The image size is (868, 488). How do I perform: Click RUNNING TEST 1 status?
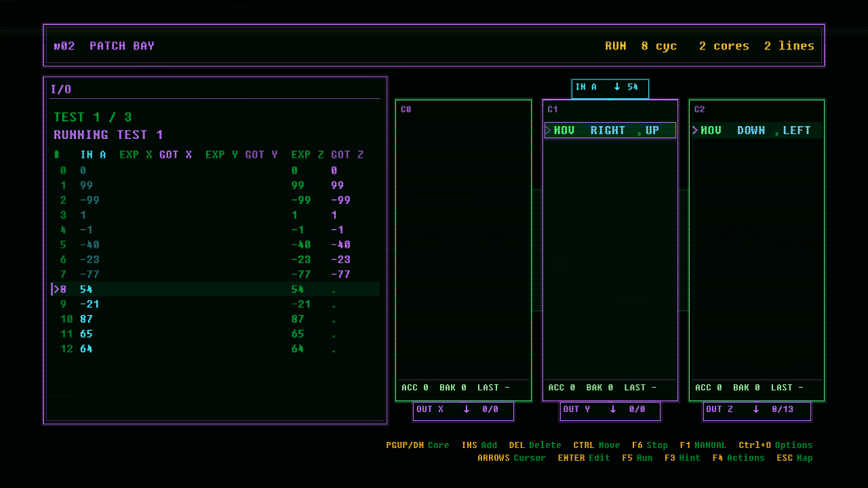pos(108,135)
